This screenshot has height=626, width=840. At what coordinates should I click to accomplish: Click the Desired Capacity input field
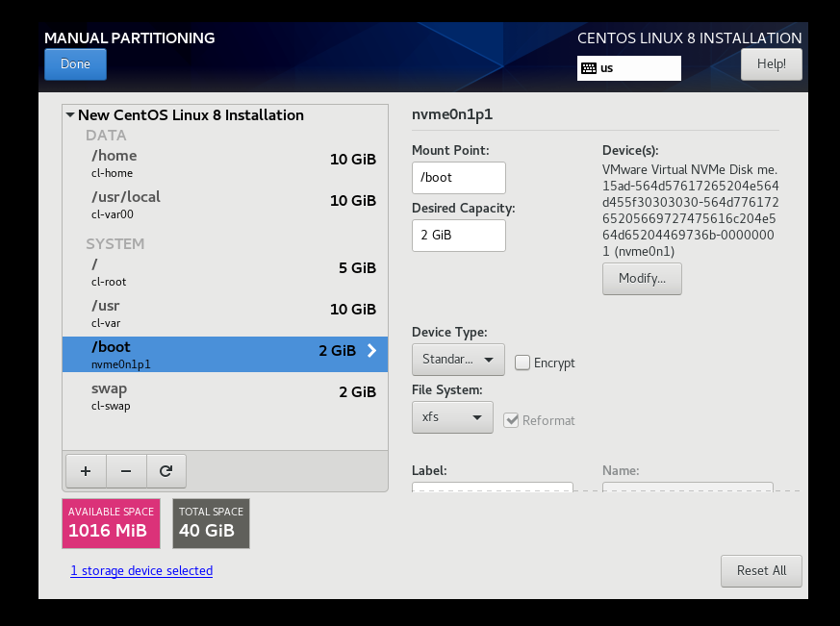click(x=459, y=236)
